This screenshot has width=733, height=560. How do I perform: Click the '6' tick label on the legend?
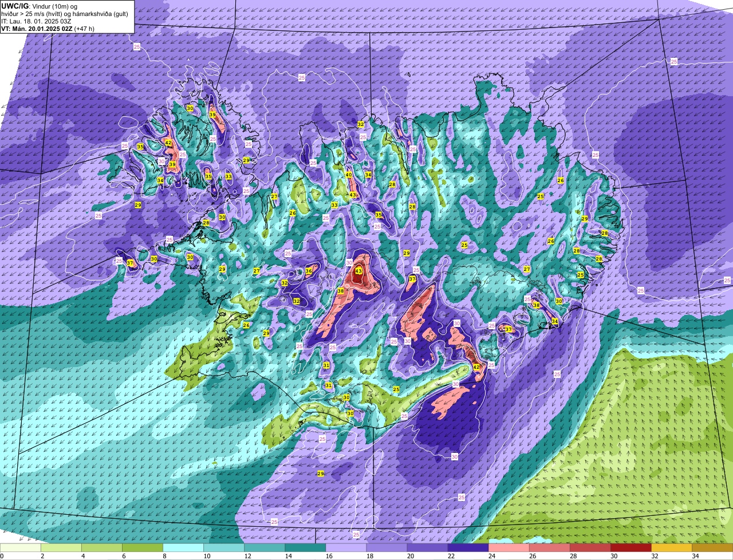(x=124, y=556)
